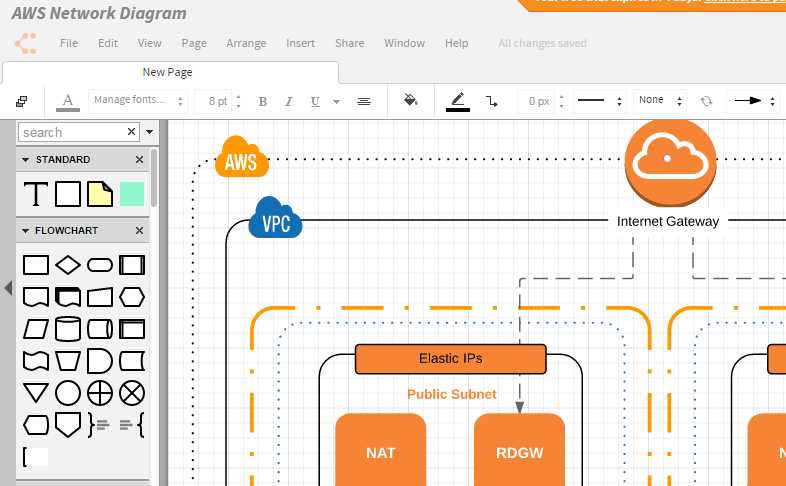Click the reverse line direction icon
Screen dimensions: 786x486
(706, 101)
